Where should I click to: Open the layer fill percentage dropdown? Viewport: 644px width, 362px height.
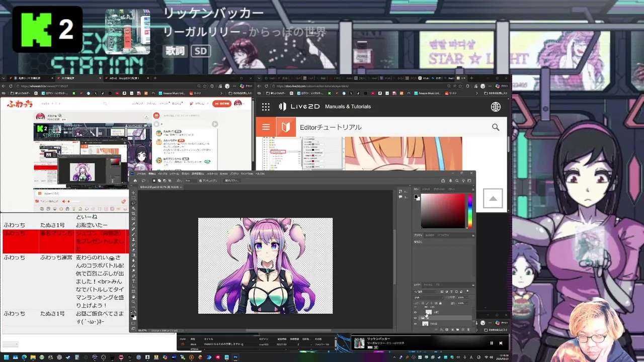pos(467,303)
